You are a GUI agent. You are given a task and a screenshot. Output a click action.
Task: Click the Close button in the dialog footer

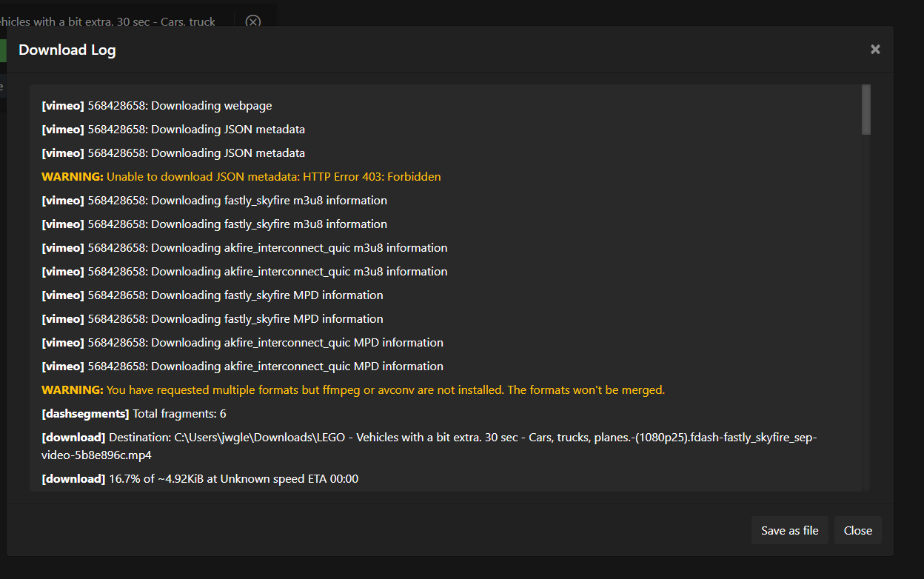(x=857, y=530)
